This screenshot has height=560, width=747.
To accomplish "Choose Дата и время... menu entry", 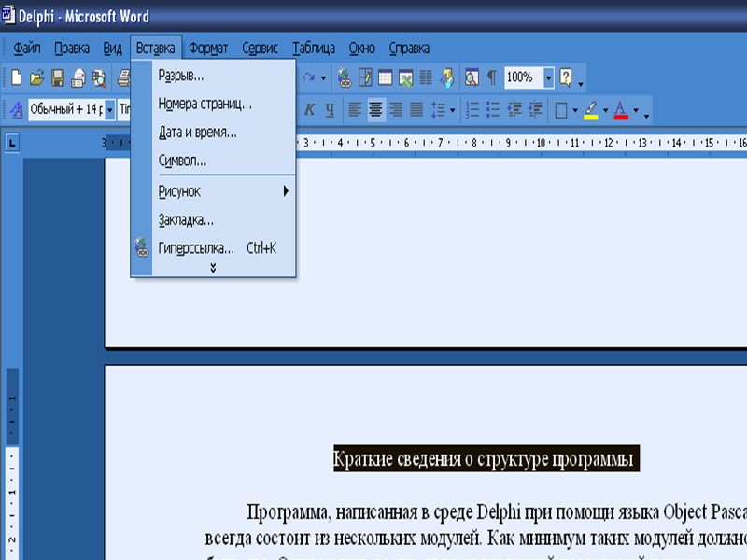I will click(213, 133).
